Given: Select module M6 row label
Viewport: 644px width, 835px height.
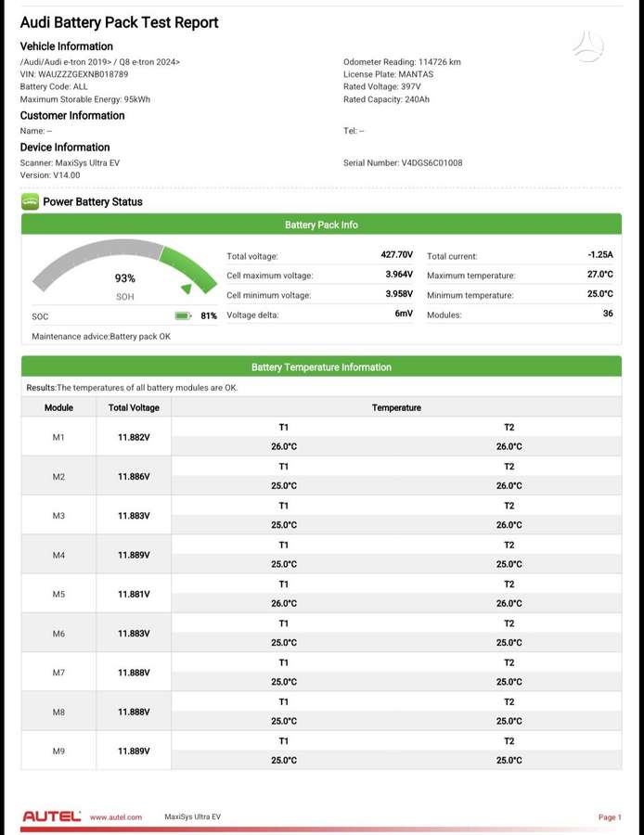Looking at the screenshot, I should (58, 634).
